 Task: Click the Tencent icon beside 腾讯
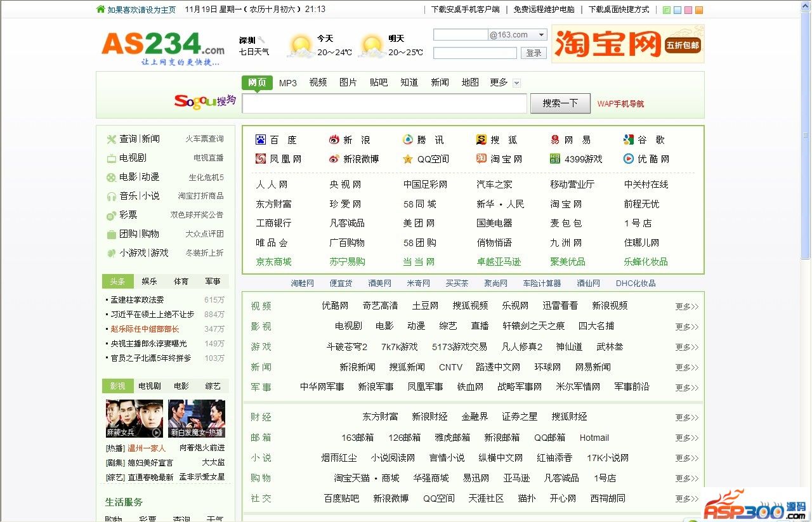click(408, 140)
